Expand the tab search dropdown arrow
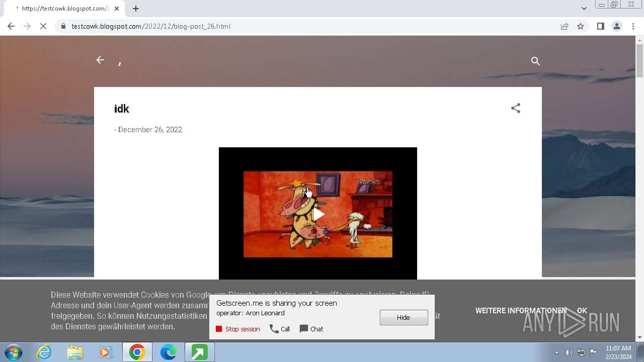This screenshot has height=362, width=644. [584, 9]
